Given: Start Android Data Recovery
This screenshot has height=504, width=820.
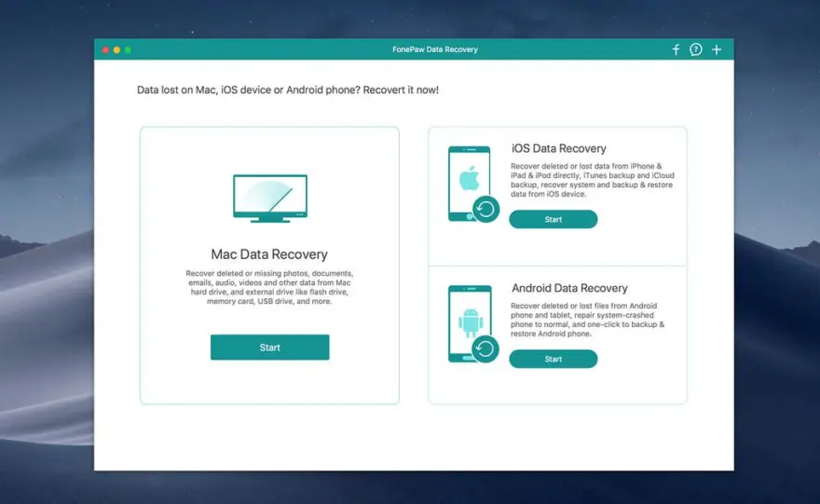Looking at the screenshot, I should pos(553,360).
